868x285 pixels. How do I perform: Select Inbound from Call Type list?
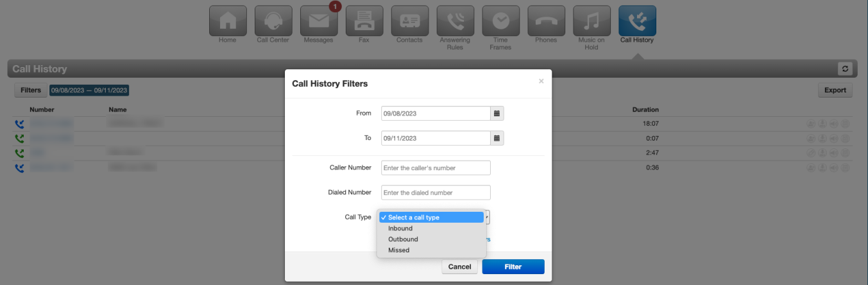tap(431, 228)
